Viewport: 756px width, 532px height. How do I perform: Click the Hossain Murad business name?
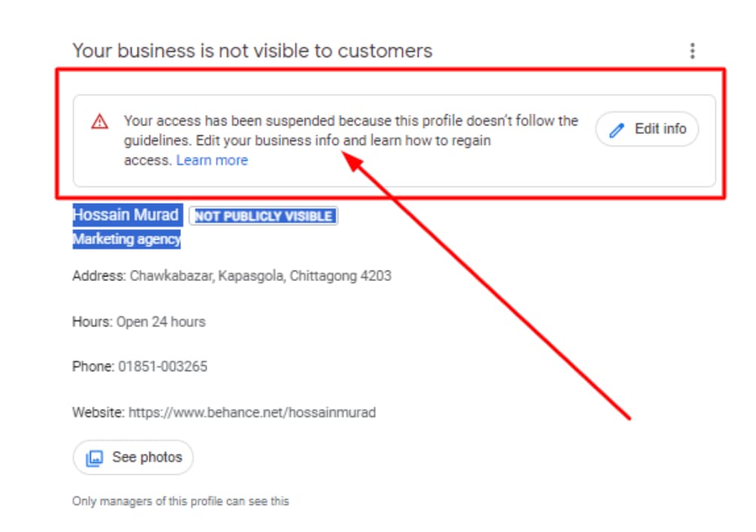[125, 216]
